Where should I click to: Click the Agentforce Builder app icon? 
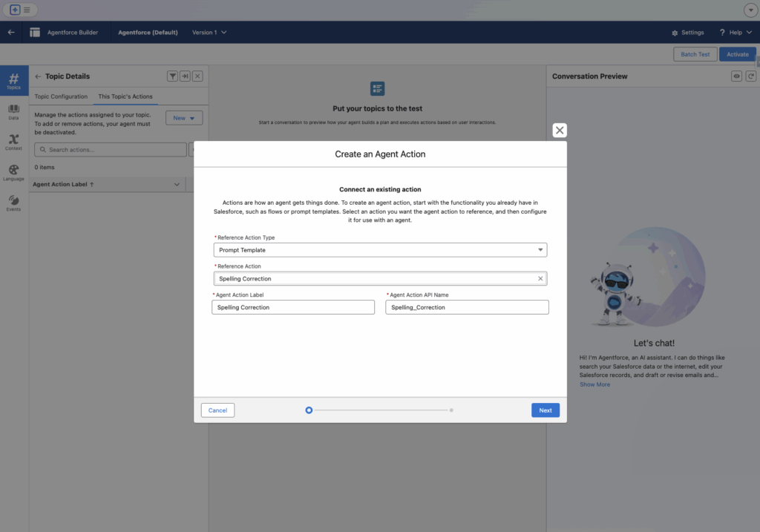click(35, 33)
